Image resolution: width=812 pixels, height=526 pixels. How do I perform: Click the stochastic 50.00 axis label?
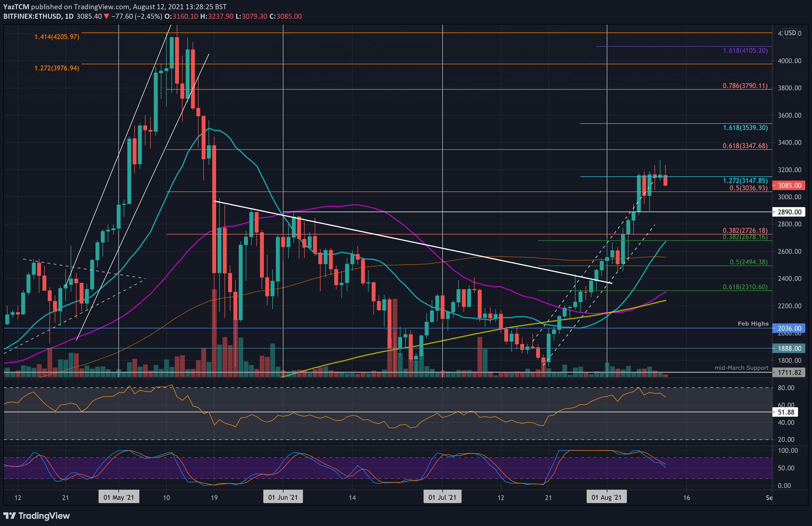(786, 468)
